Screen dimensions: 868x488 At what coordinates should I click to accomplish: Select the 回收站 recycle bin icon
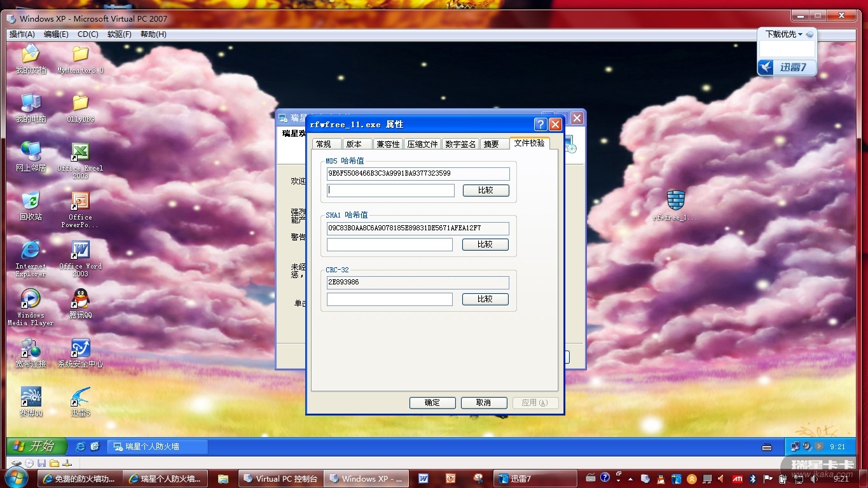click(x=31, y=206)
